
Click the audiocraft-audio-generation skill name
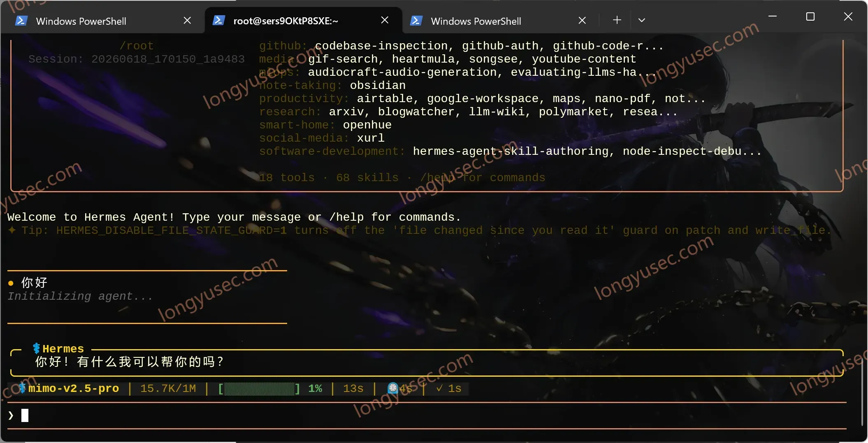[402, 72]
